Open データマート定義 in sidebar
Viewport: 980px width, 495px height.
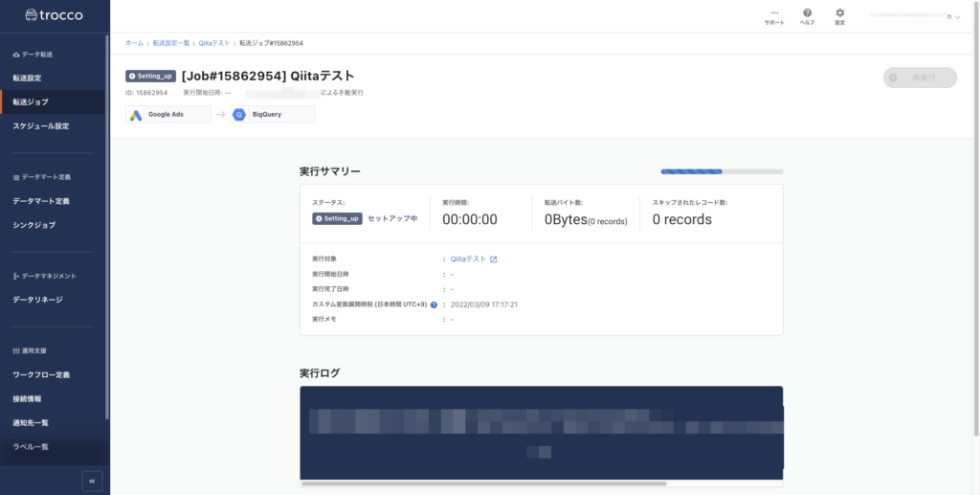40,201
